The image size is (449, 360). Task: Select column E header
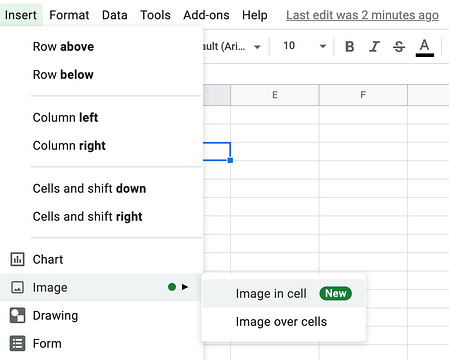click(275, 95)
